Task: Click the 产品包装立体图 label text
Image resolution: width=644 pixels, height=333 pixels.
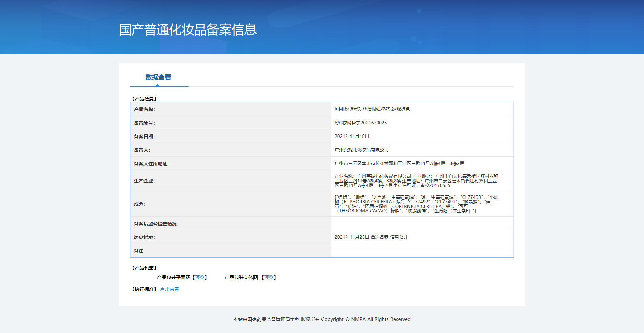Action: [x=241, y=277]
